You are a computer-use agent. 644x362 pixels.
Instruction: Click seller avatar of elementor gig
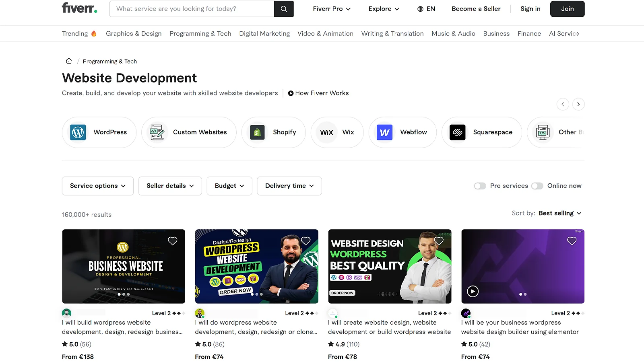466,313
